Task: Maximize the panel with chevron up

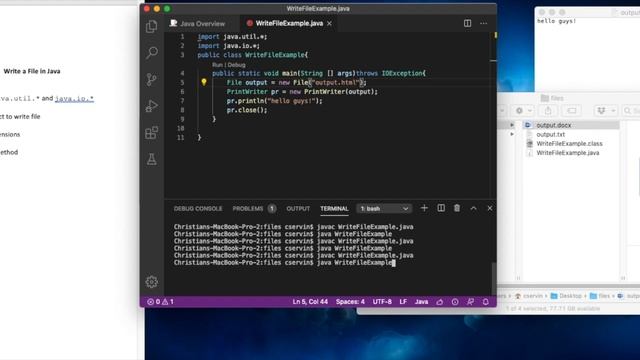Action: coord(473,208)
